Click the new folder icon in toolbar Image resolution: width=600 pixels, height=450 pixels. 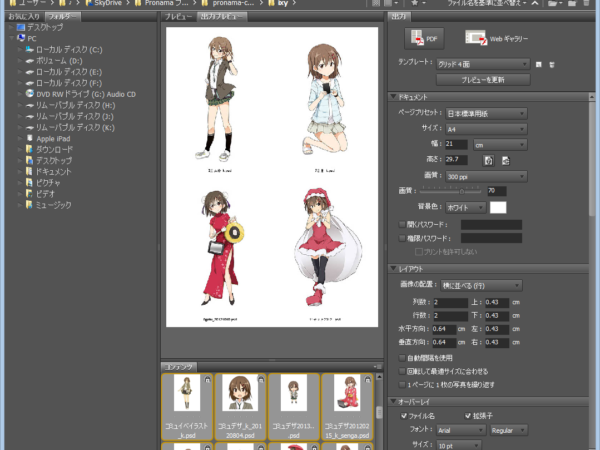point(572,3)
